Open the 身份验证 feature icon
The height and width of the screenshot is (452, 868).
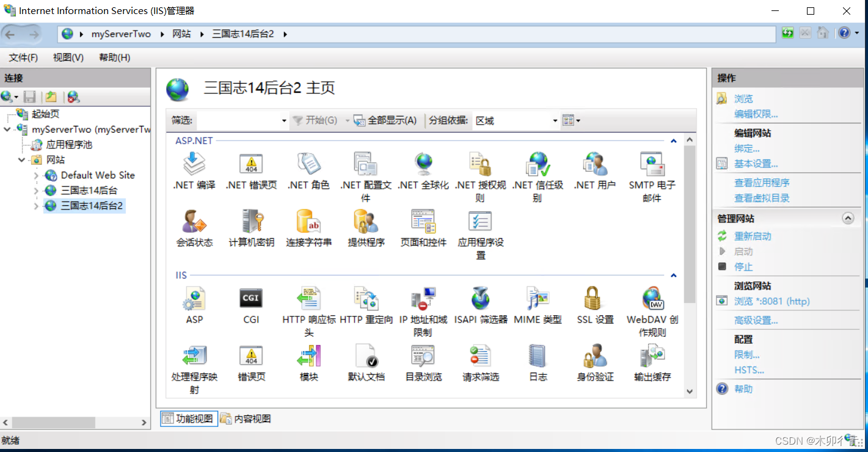click(x=595, y=355)
